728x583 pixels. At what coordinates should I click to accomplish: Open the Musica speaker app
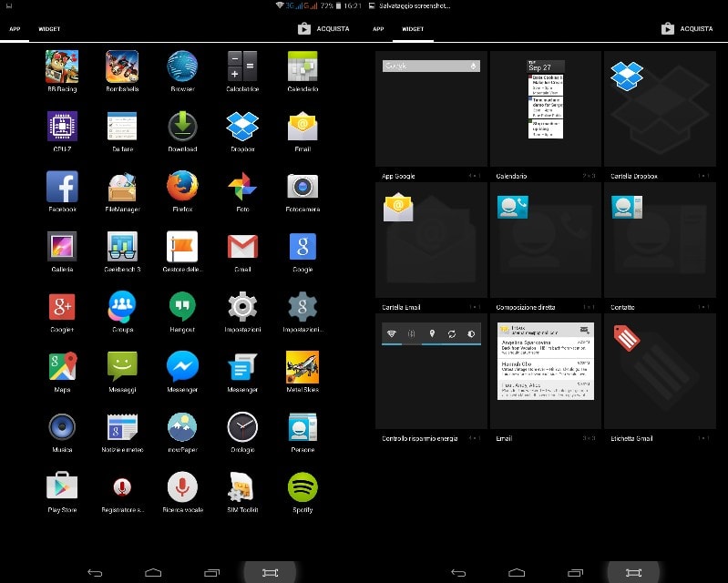62,426
